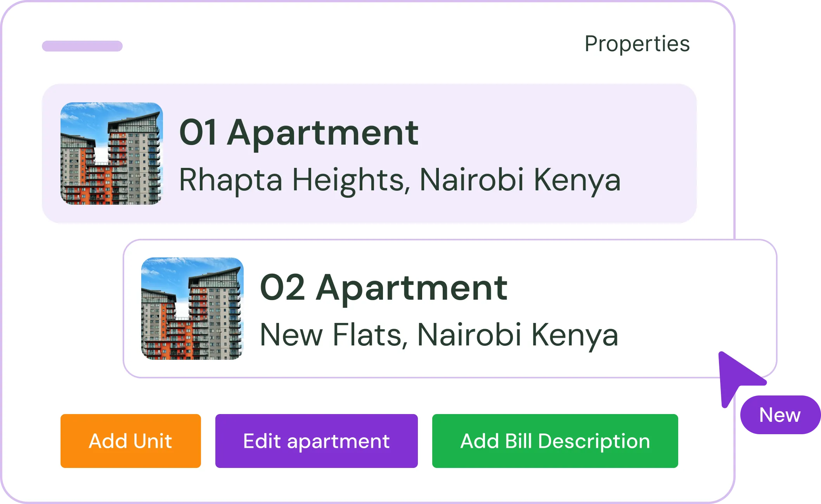Open the Properties heading
Viewport: 821px width, 504px height.
[x=637, y=44]
